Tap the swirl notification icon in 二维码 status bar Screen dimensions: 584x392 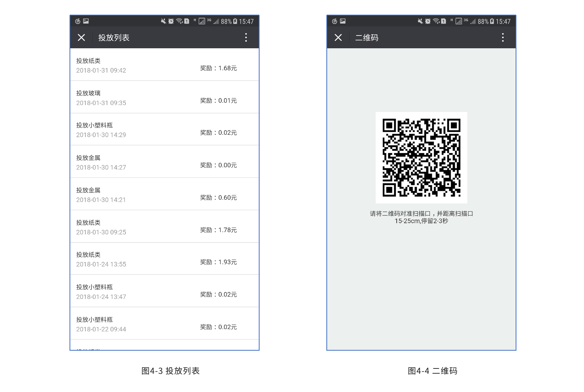point(334,21)
